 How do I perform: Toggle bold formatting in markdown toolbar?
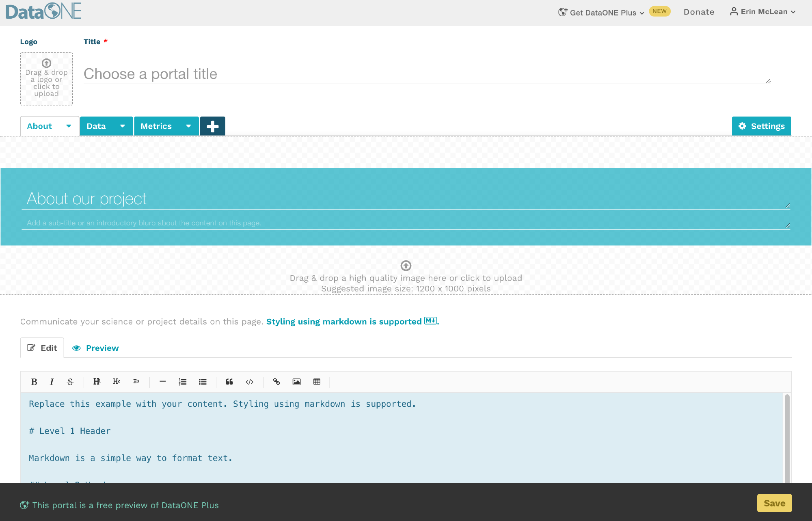[x=34, y=382]
